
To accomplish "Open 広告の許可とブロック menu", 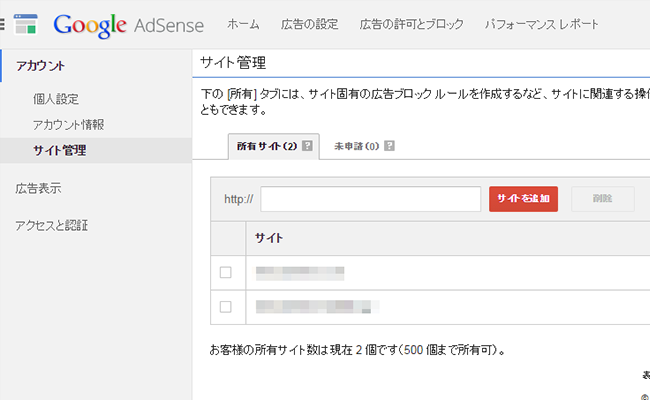I will click(x=412, y=24).
